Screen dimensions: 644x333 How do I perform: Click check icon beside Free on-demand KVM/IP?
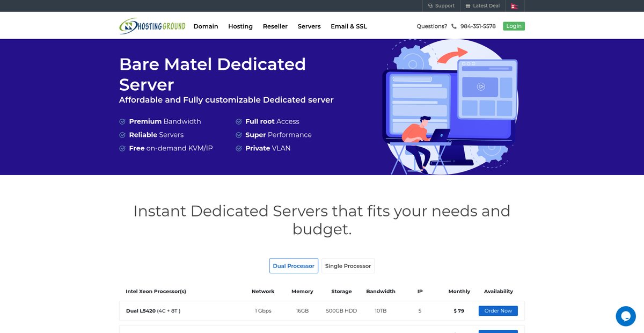click(122, 149)
